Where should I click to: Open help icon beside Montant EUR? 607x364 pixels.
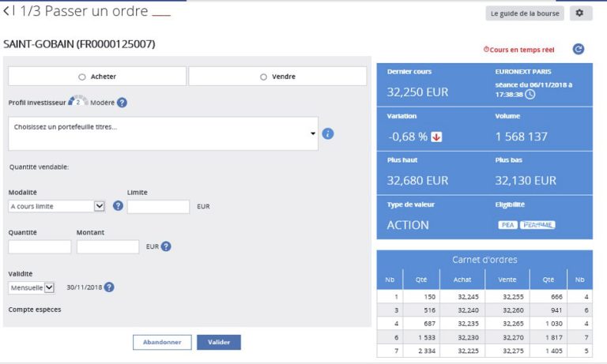pos(166,246)
